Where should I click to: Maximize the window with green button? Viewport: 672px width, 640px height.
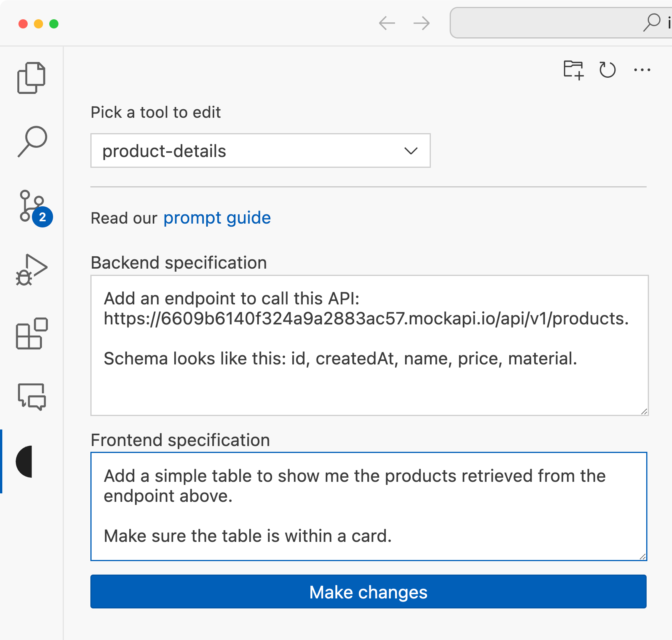point(54,24)
